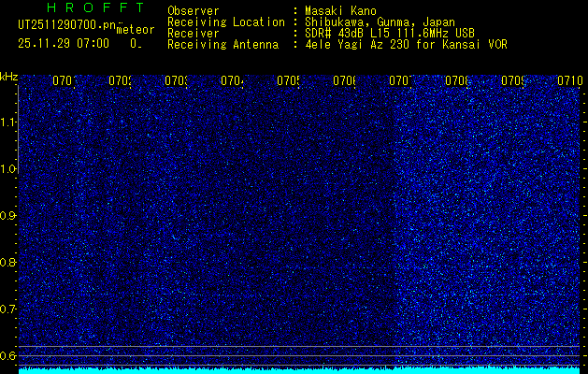
Task: Click the 0708 time marker
Action: pyautogui.click(x=457, y=80)
